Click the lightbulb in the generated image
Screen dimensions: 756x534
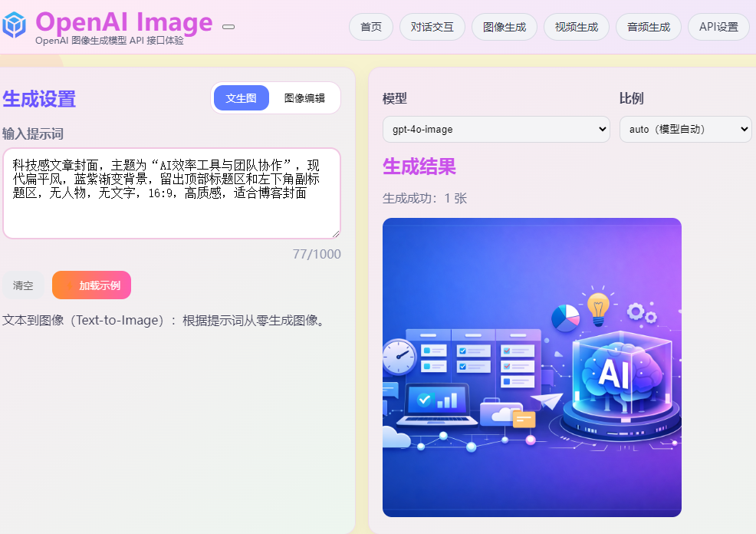coord(597,307)
